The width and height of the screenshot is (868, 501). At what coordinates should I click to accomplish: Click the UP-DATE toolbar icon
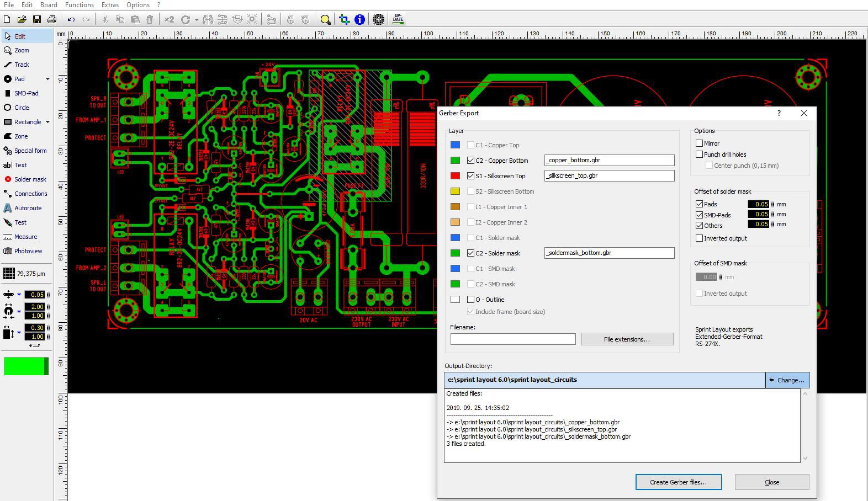click(x=398, y=19)
